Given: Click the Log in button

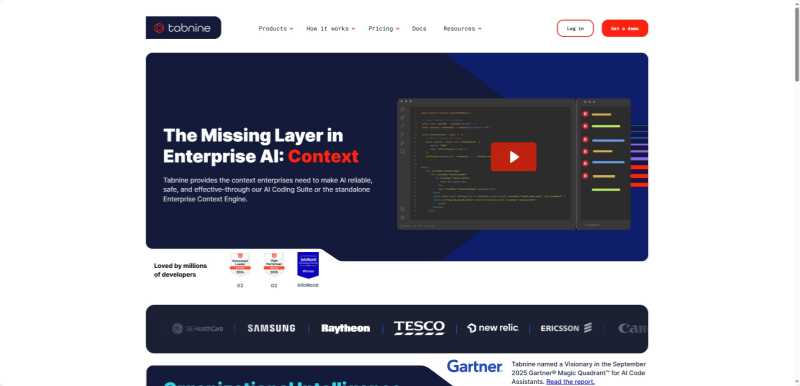Looking at the screenshot, I should tap(575, 29).
